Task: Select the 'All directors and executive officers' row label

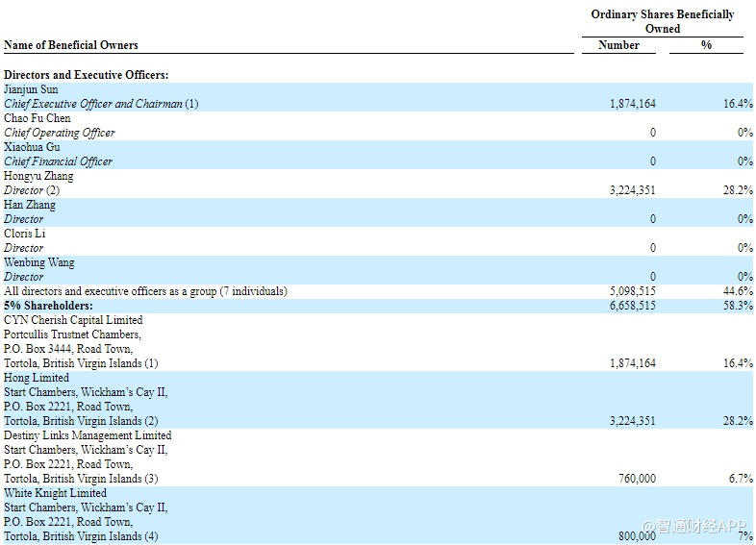Action: coord(145,291)
